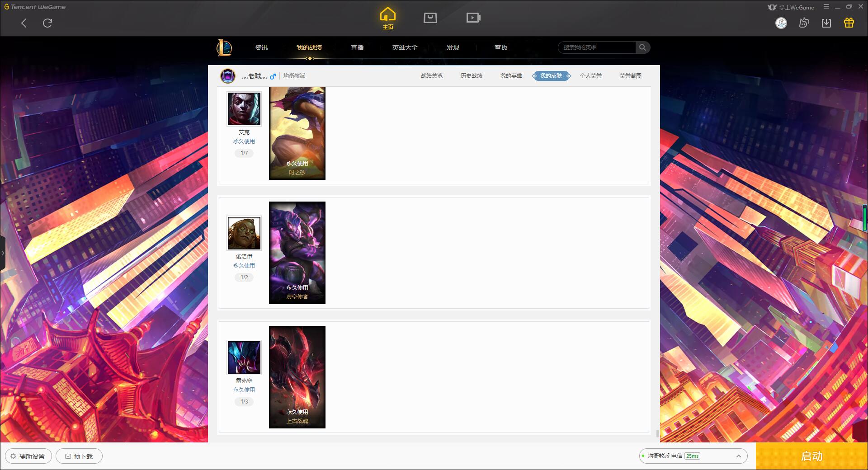Image resolution: width=868 pixels, height=470 pixels.
Task: Open the hamburger menu in the title bar
Action: coord(826,7)
